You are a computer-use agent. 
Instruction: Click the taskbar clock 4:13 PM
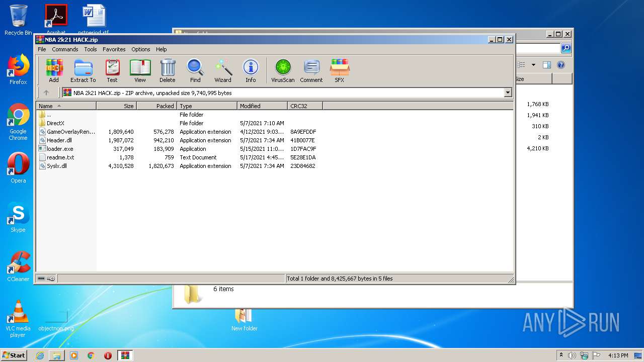[618, 355]
